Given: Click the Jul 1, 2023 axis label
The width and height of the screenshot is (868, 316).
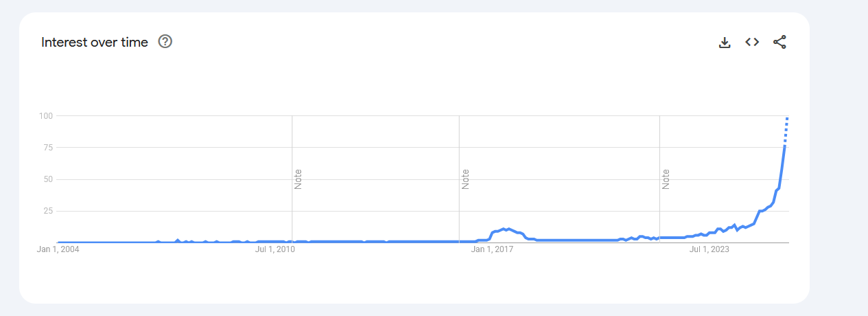Looking at the screenshot, I should pos(709,249).
